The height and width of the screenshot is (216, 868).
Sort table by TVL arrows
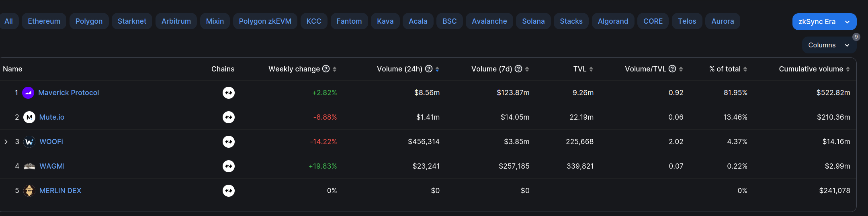pyautogui.click(x=591, y=69)
